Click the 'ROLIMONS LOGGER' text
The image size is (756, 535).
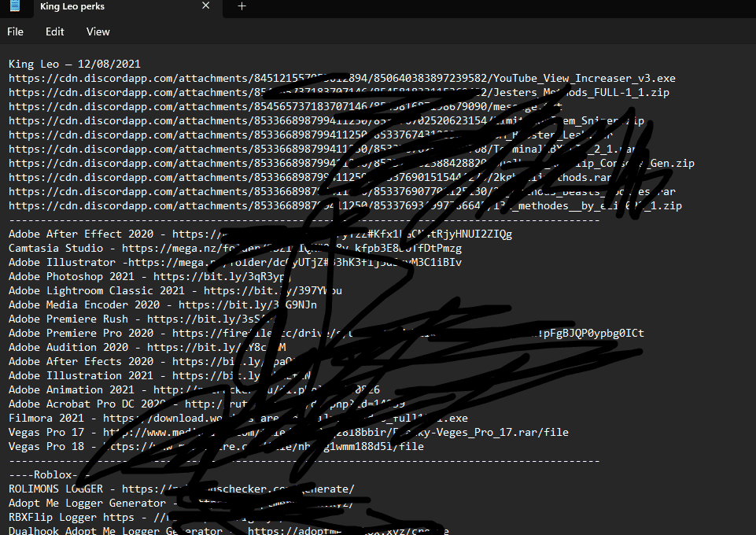[56, 489]
